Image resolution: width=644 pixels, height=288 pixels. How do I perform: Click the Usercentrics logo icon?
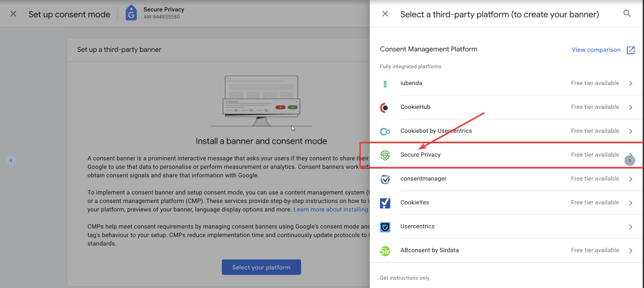click(385, 227)
